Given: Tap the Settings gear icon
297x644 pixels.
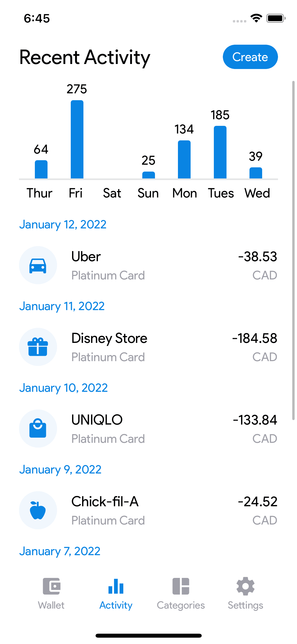Looking at the screenshot, I should coord(246,586).
